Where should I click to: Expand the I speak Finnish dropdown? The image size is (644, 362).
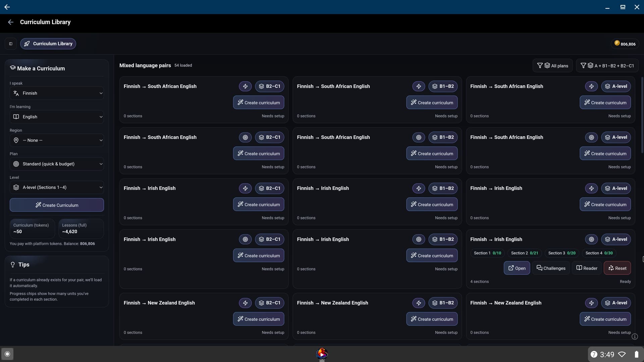click(57, 93)
